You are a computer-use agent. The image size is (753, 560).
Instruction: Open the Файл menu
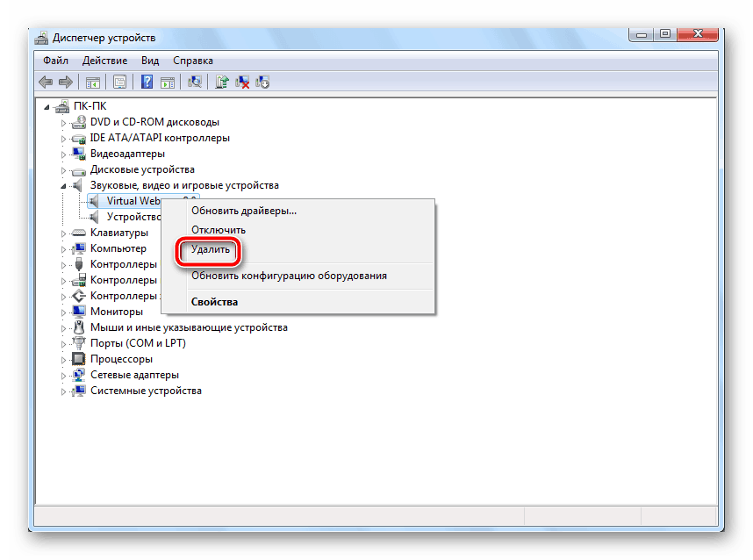pyautogui.click(x=55, y=61)
